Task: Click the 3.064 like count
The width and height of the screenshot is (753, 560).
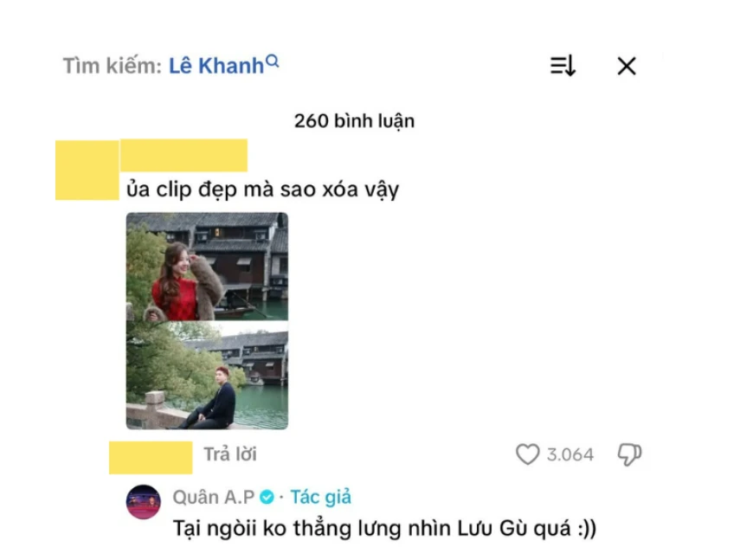Action: pos(570,454)
